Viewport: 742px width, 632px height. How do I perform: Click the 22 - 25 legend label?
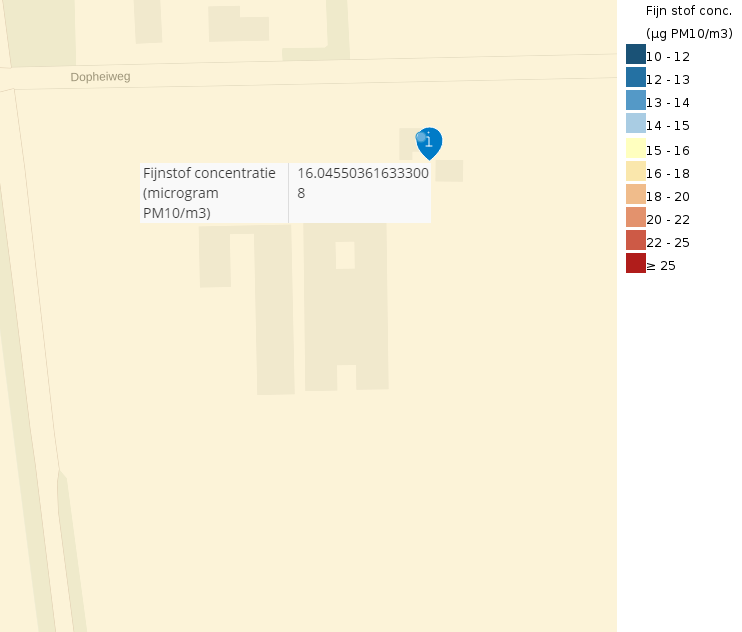coord(668,243)
